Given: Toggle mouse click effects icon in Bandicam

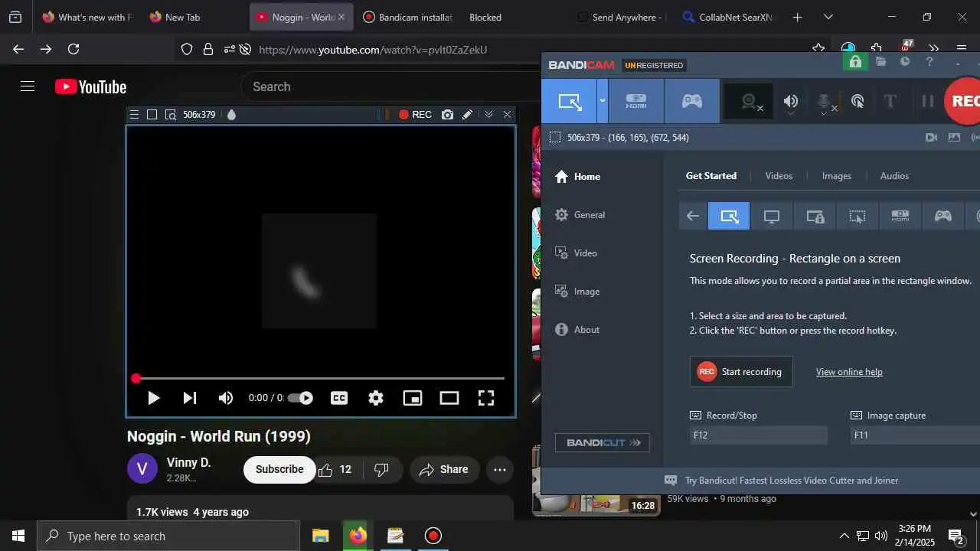Looking at the screenshot, I should tap(857, 101).
